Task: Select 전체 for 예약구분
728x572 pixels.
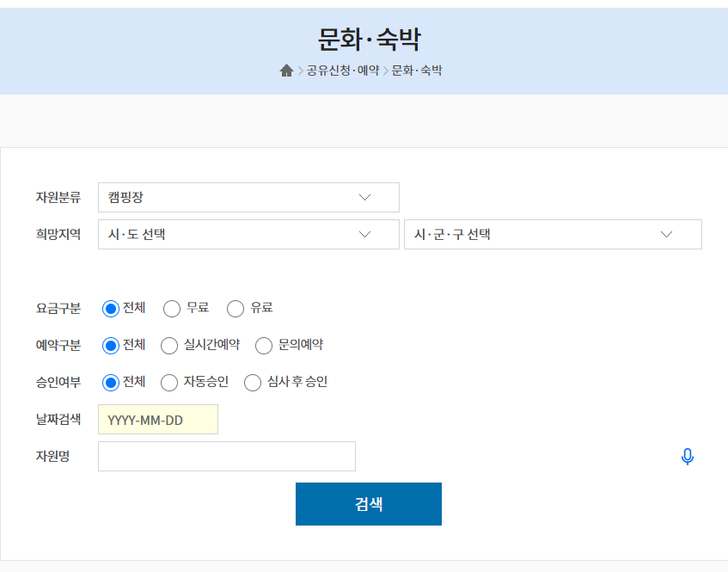Action: [111, 346]
